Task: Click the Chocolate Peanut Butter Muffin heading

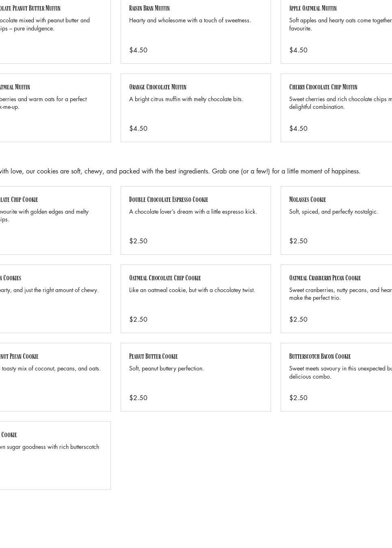Action: coord(30,8)
